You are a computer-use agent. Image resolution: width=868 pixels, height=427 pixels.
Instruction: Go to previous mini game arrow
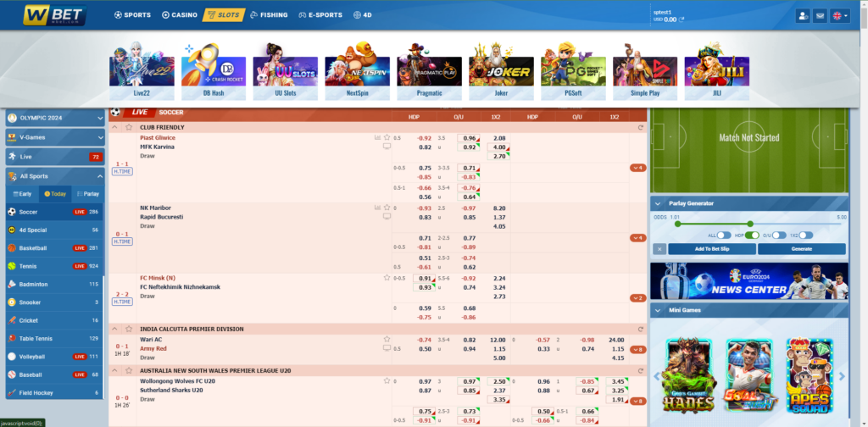[657, 377]
